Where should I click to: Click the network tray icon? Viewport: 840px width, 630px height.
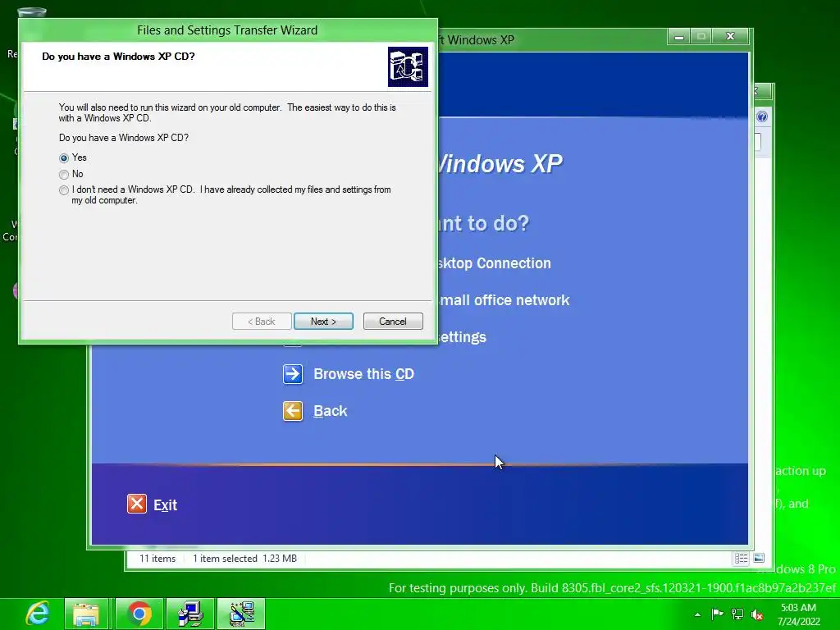pyautogui.click(x=737, y=614)
